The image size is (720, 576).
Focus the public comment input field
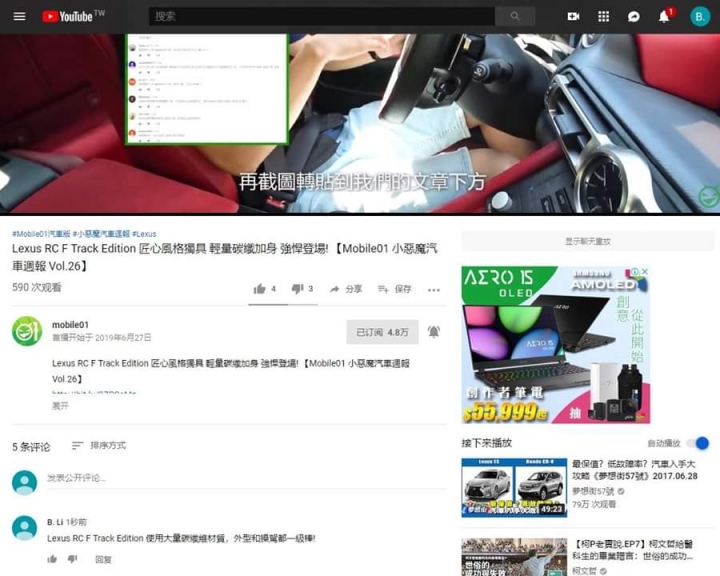(246, 478)
